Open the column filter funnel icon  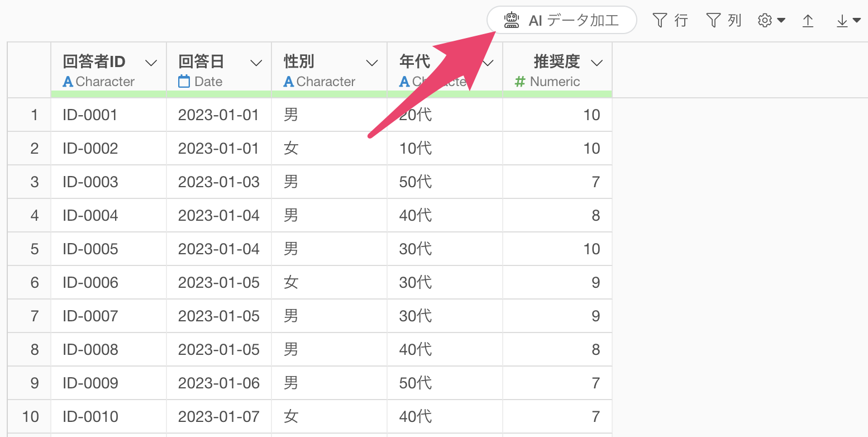tap(713, 21)
